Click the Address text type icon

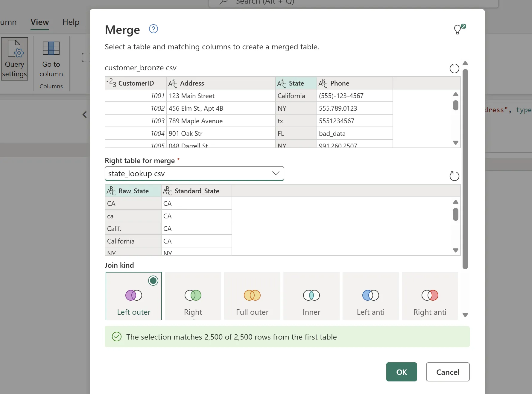pyautogui.click(x=173, y=83)
